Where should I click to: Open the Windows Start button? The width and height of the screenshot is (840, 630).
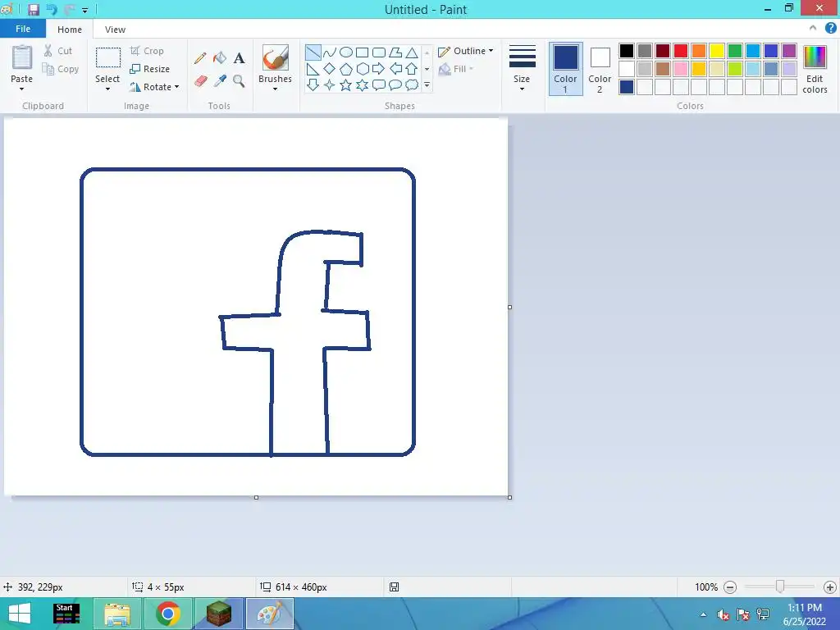[x=20, y=614]
